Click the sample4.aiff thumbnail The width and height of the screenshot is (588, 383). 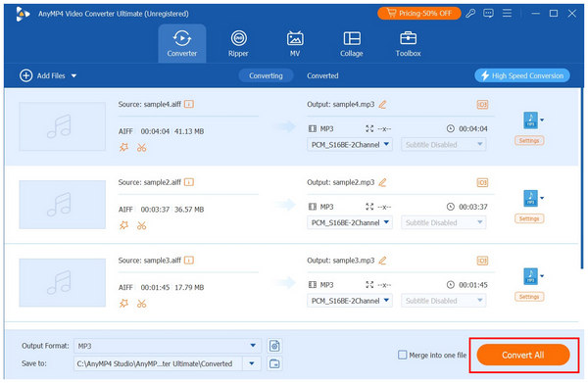point(63,126)
